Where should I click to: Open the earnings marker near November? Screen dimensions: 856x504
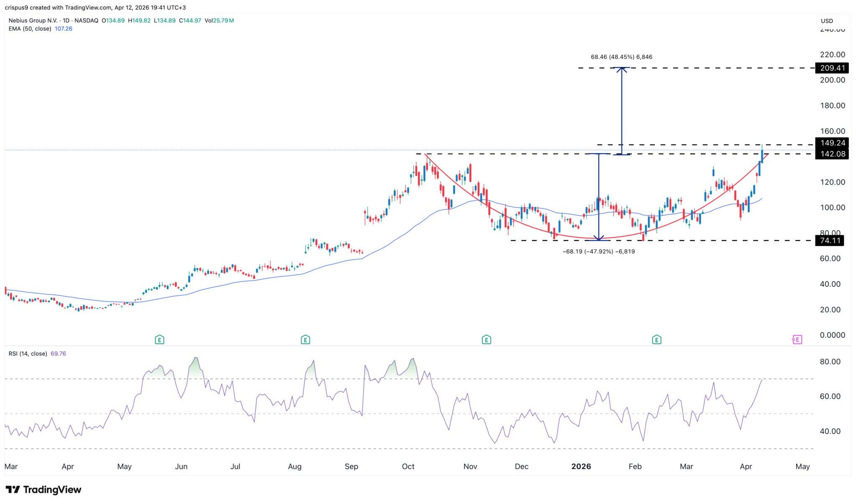(x=486, y=339)
